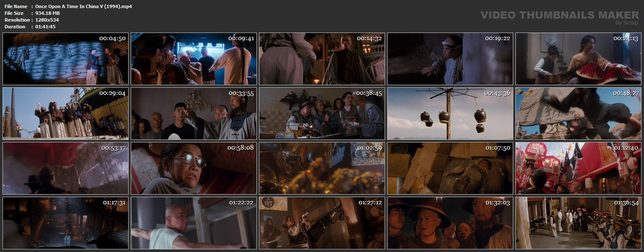Click the thumbnail at 01:22:22
Viewport: 644px width, 252px height.
pyautogui.click(x=194, y=223)
